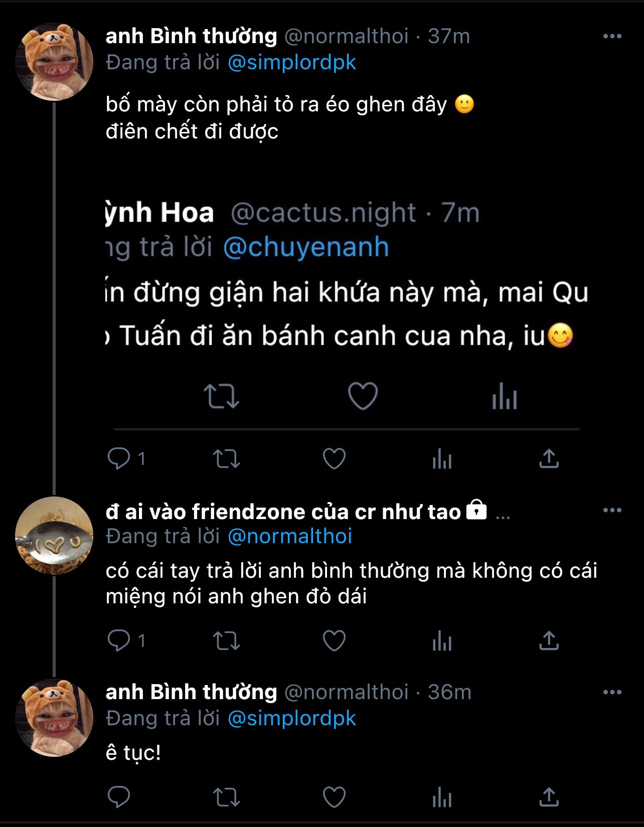Retweet the friendzone account's tweet
Screen dimensions: 644x827
click(x=227, y=640)
